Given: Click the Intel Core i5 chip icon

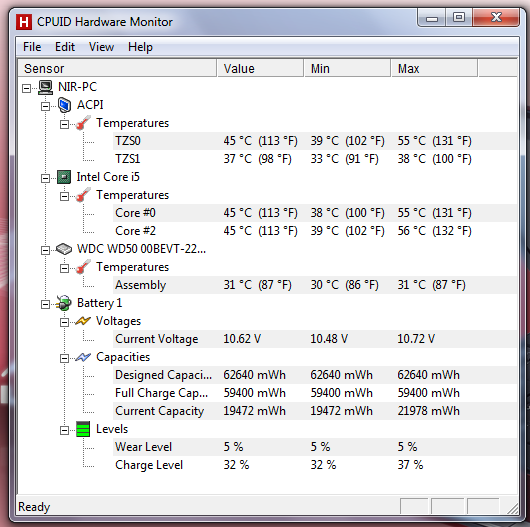Looking at the screenshot, I should pos(64,177).
